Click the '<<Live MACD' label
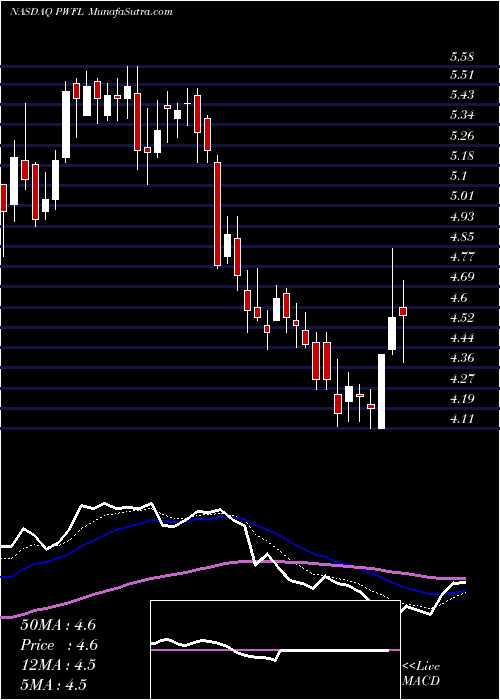500x700 pixels. click(421, 674)
